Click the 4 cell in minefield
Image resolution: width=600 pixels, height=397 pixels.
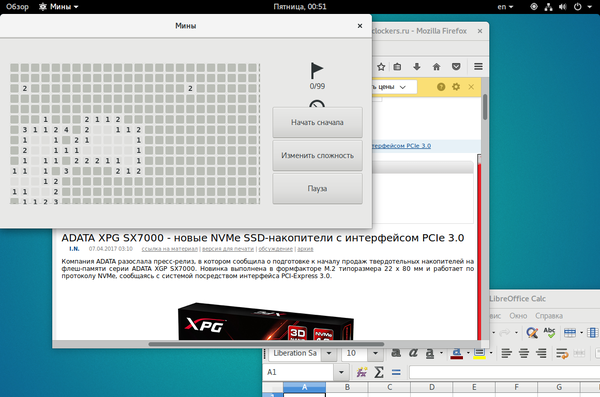coord(66,130)
